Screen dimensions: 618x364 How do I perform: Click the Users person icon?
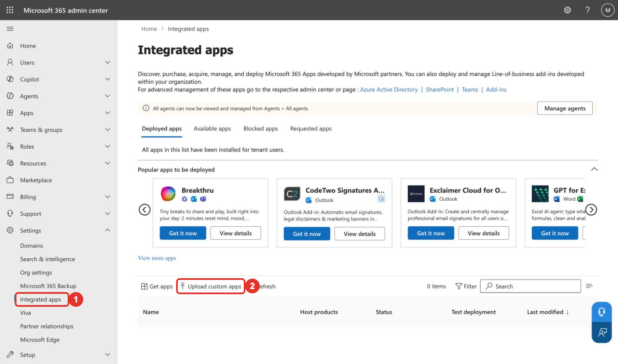pyautogui.click(x=10, y=62)
